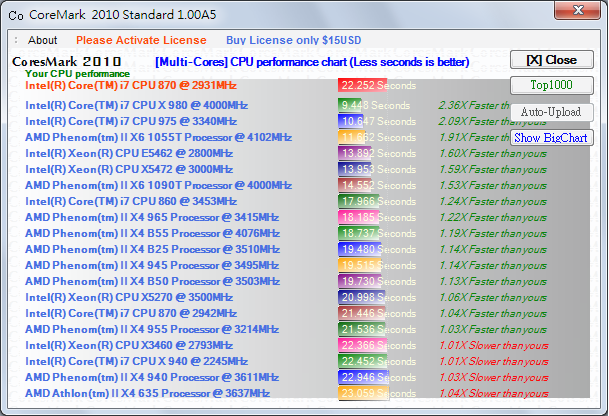Click Your CPU performance label
Viewport: 609px width, 416px height.
[77, 73]
